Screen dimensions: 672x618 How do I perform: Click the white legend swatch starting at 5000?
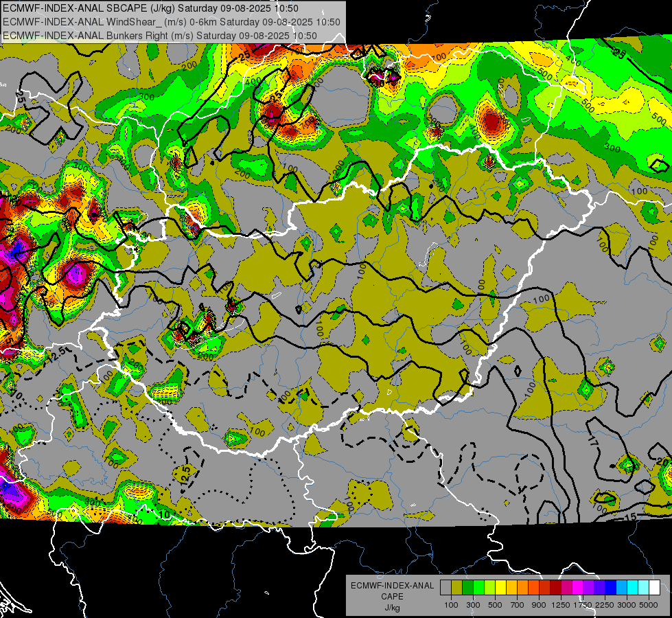(x=654, y=587)
